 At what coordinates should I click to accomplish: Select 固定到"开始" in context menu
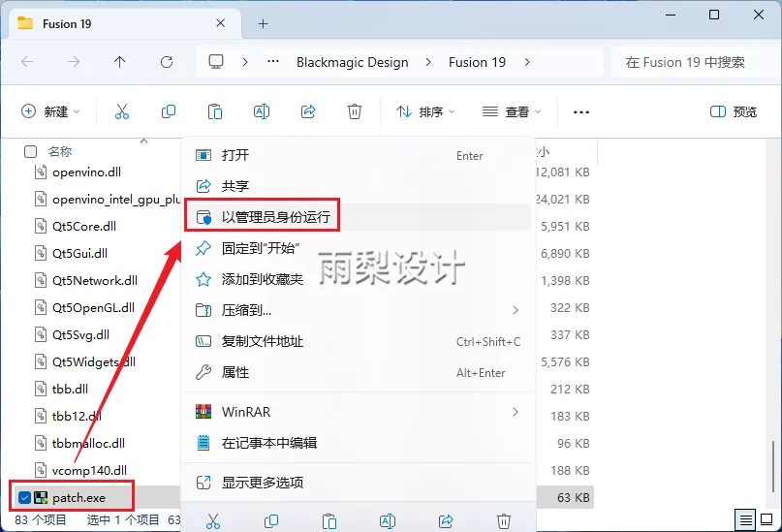click(x=358, y=248)
